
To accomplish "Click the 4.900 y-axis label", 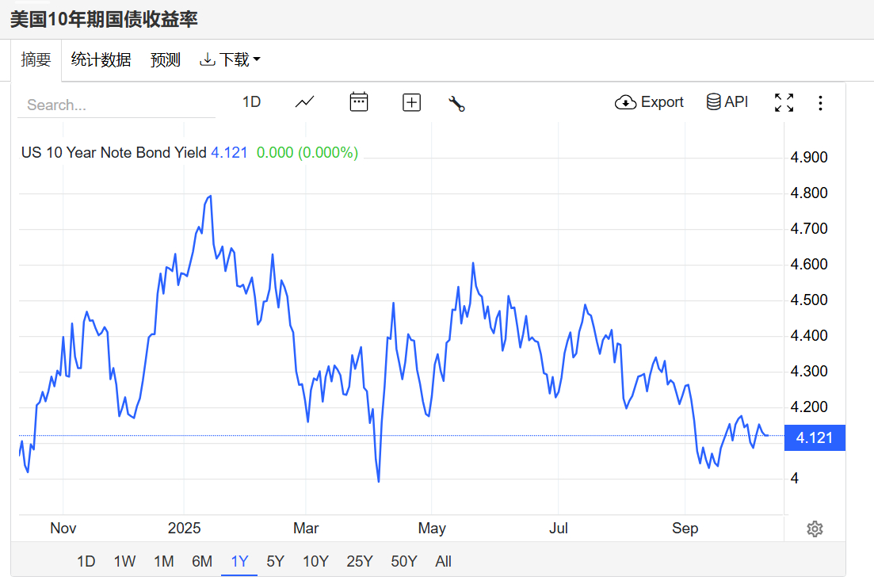I will (809, 157).
